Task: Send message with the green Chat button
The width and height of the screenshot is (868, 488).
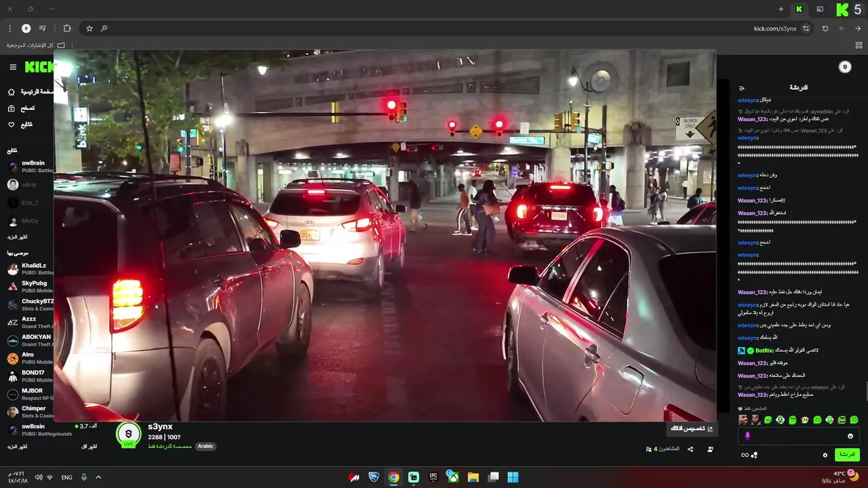Action: [x=847, y=455]
